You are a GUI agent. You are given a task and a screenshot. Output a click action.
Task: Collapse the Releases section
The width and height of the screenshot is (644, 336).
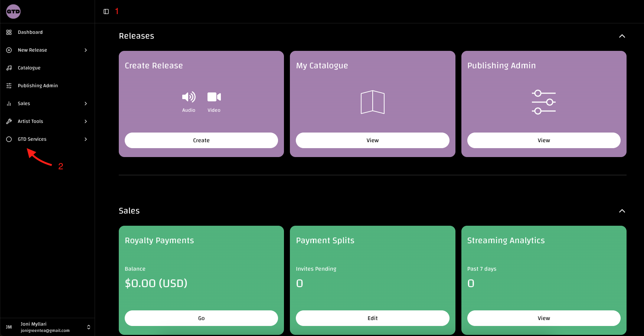[622, 36]
